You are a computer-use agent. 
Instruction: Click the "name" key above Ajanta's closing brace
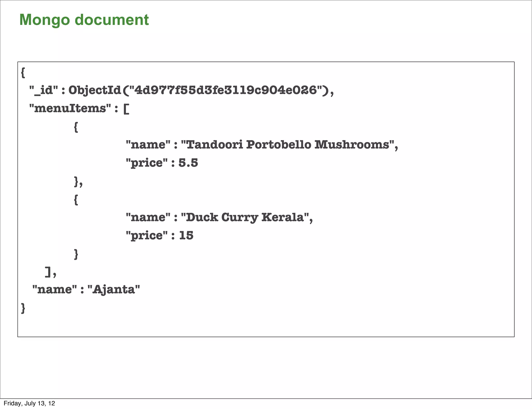click(x=55, y=289)
